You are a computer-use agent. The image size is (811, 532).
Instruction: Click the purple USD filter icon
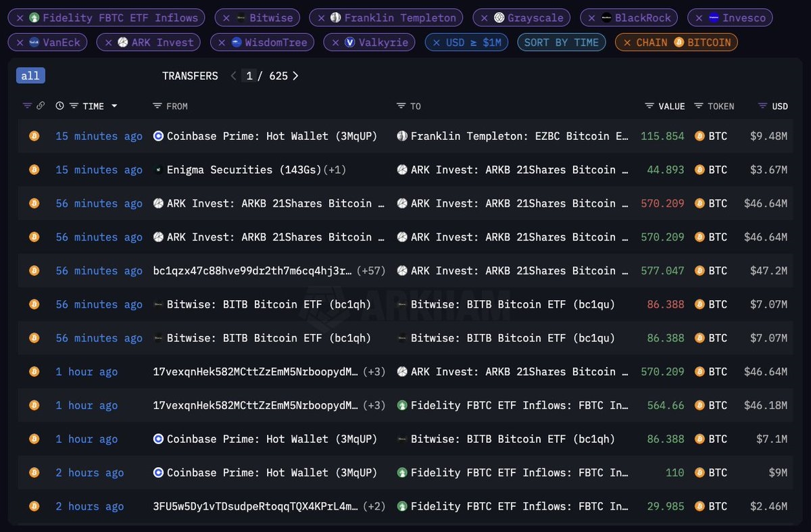762,106
